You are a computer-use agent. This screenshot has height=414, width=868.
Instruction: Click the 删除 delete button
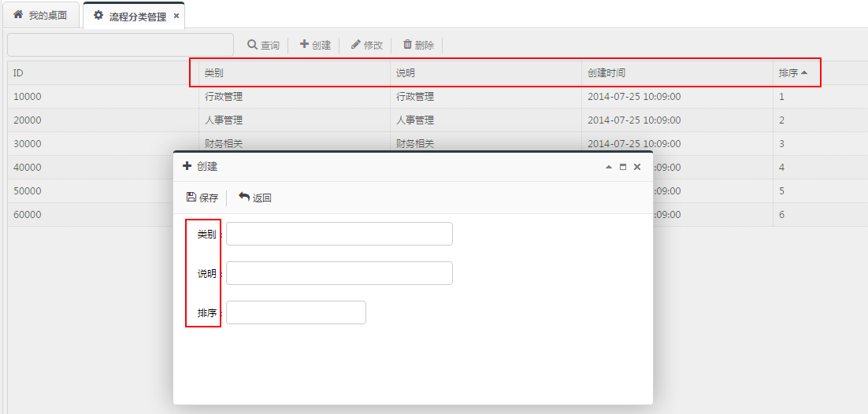pyautogui.click(x=418, y=45)
